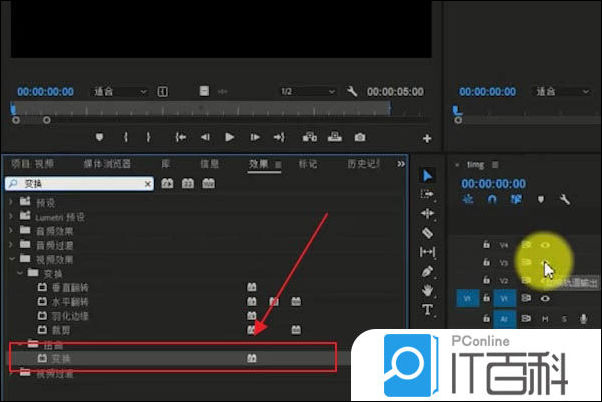Toggle track lock on A1
Screen dimensions: 602x402
click(x=486, y=318)
